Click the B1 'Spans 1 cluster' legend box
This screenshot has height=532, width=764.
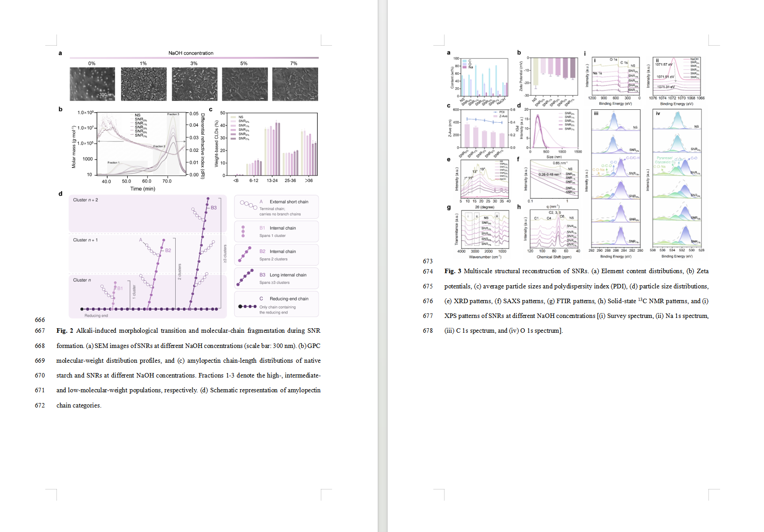(276, 232)
